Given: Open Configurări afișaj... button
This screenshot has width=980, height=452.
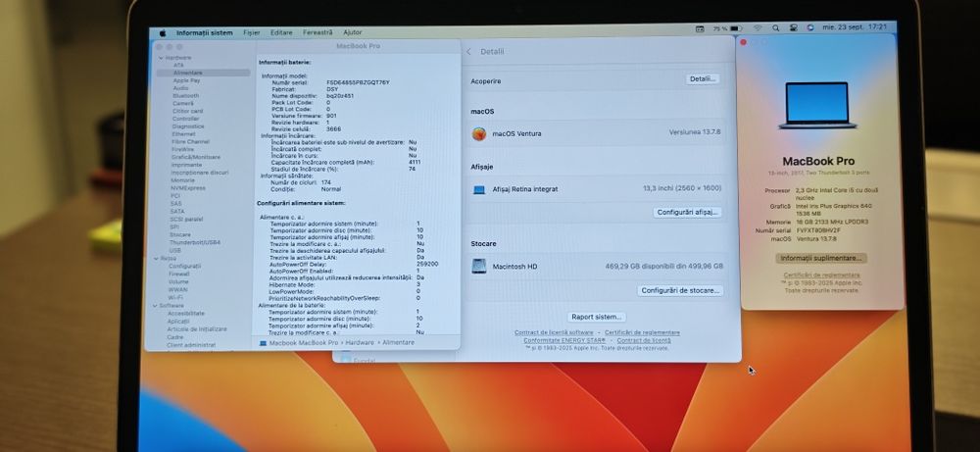Looking at the screenshot, I should click(x=688, y=213).
